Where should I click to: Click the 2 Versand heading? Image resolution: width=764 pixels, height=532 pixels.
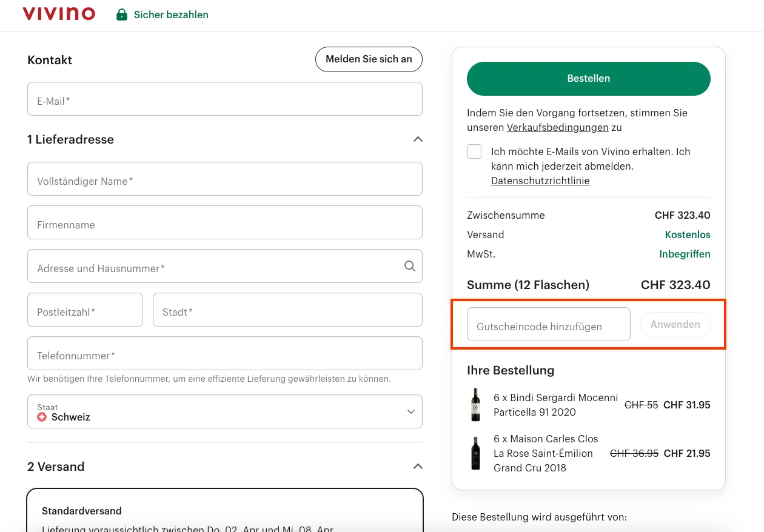(x=56, y=467)
